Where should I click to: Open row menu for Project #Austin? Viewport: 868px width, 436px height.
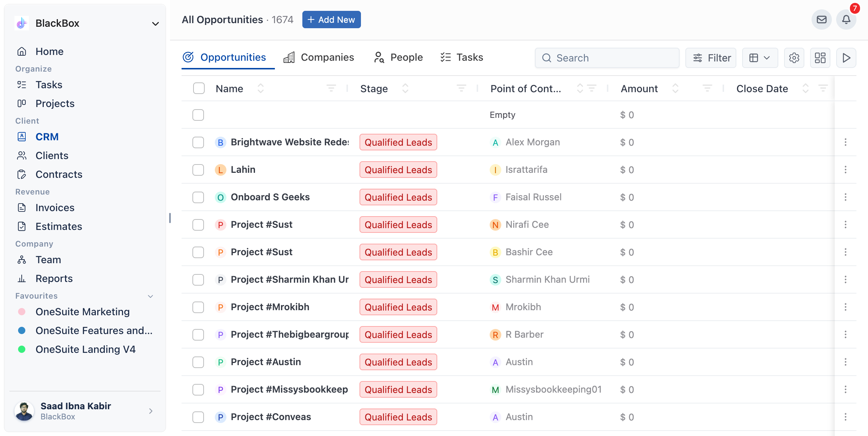(x=845, y=362)
